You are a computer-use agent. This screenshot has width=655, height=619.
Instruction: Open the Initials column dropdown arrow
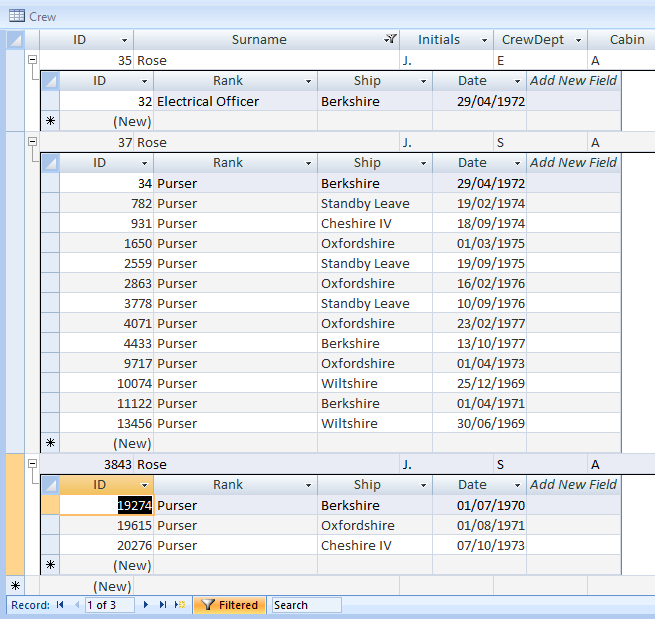[484, 40]
